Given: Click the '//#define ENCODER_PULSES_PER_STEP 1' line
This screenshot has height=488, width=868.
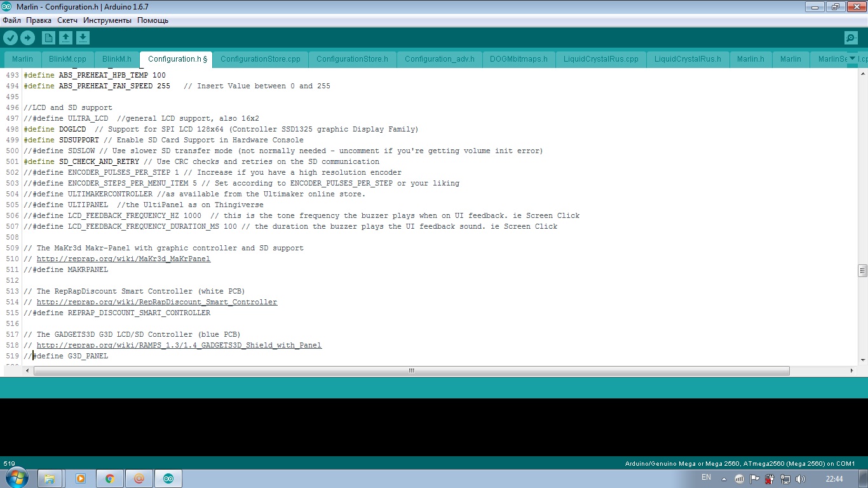Looking at the screenshot, I should coord(212,173).
